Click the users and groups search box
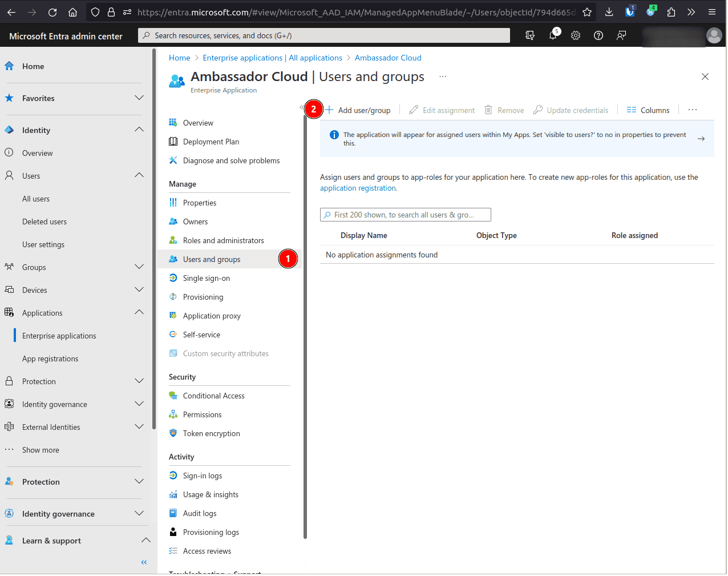Viewport: 728px width, 576px height. (406, 215)
